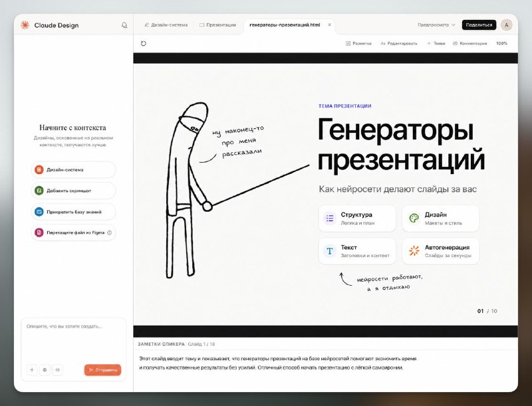The height and width of the screenshot is (406, 532).
Task: Click the plus attachment icon in prompt box
Action: (x=32, y=369)
